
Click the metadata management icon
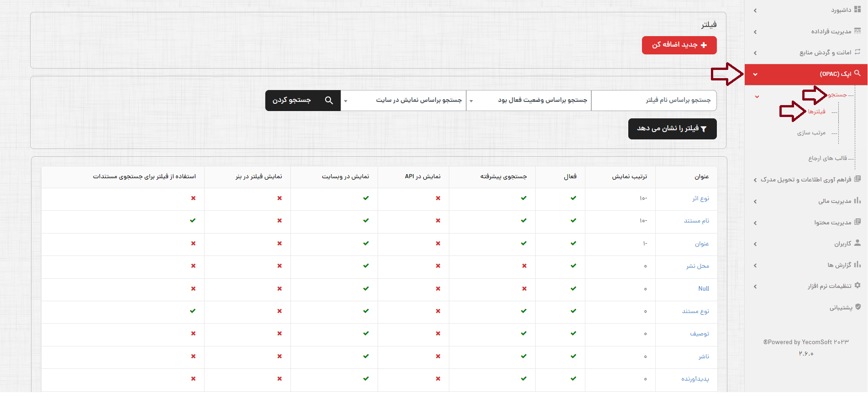tap(857, 31)
